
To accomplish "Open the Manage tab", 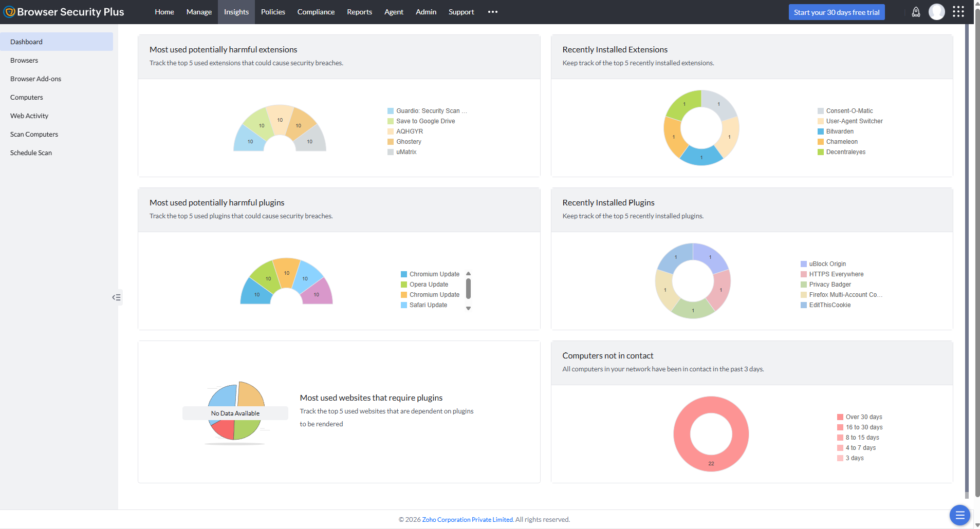I will (199, 12).
